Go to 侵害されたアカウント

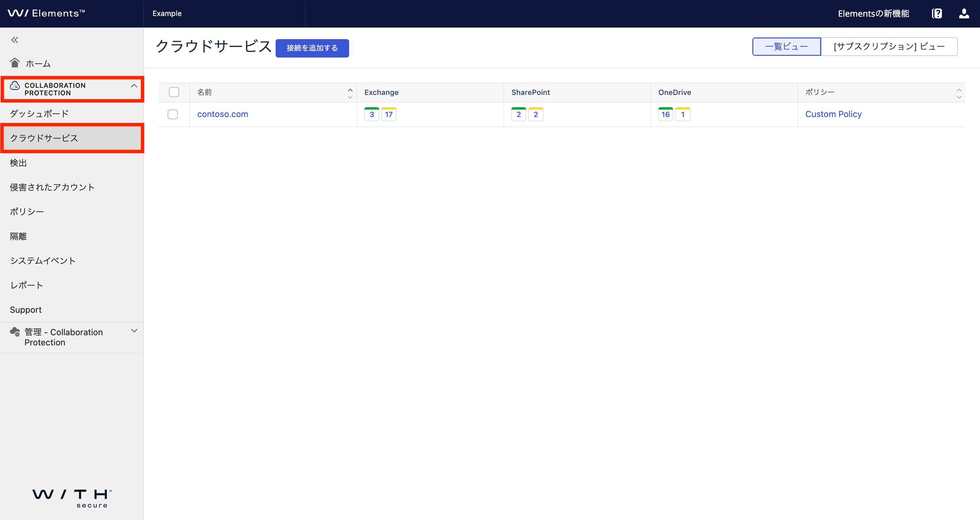pos(72,187)
